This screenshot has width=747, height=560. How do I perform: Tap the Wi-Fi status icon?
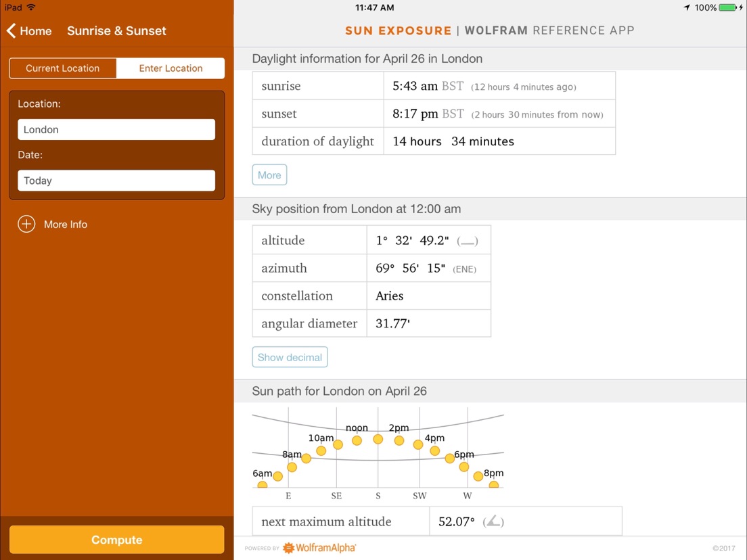point(31,7)
